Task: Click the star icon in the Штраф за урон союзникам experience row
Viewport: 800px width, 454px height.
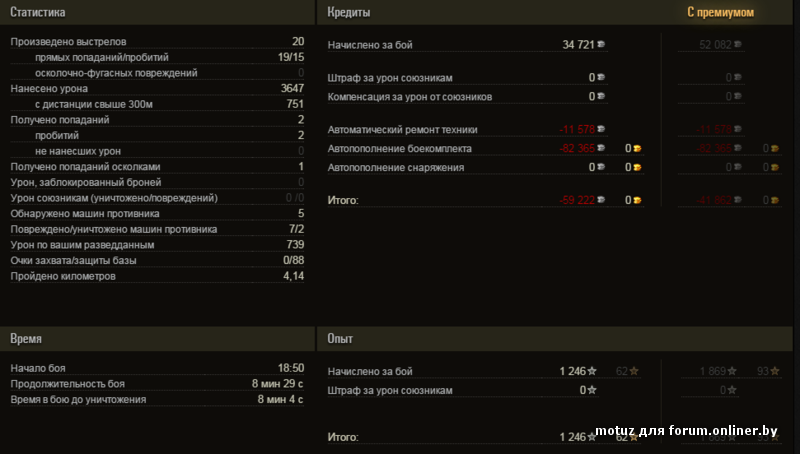Action: click(x=592, y=390)
